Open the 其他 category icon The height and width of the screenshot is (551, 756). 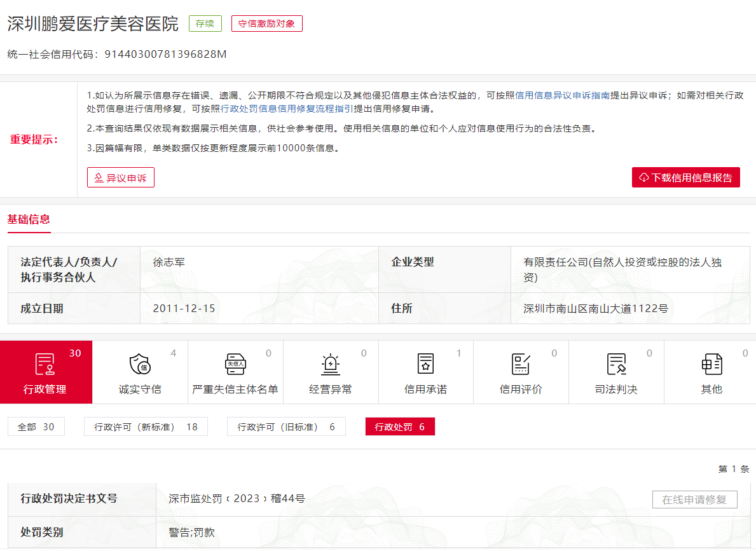[711, 364]
